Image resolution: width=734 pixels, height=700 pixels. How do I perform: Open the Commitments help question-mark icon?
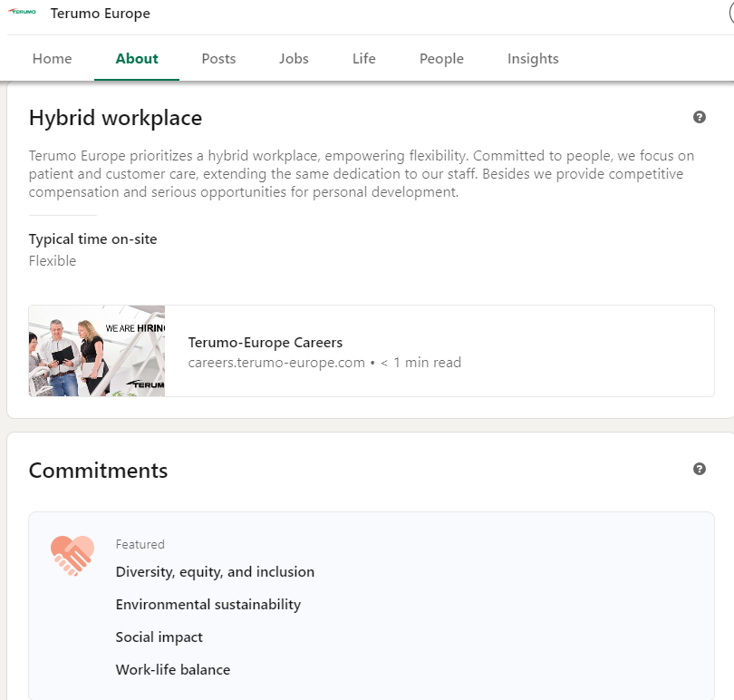point(699,469)
